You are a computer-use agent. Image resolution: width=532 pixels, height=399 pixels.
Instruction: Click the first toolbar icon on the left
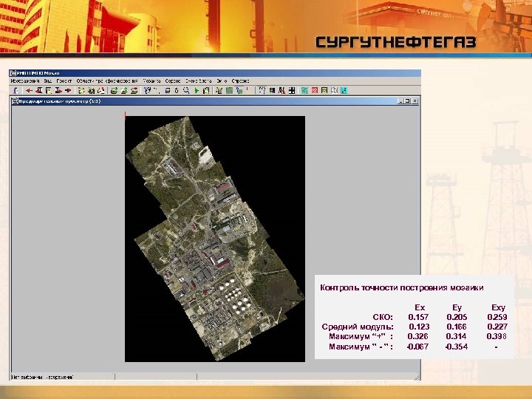tap(16, 91)
